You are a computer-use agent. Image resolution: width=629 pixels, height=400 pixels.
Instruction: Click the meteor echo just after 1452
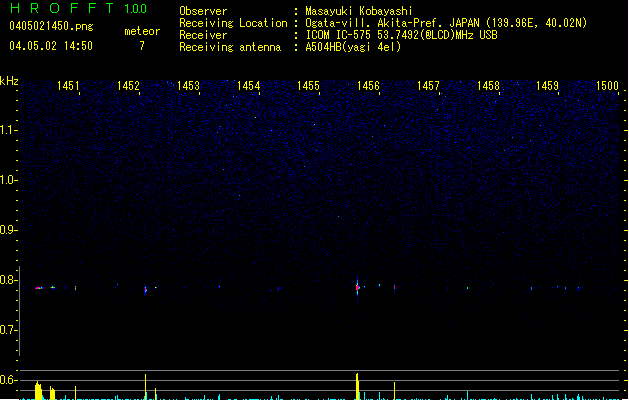(x=146, y=289)
